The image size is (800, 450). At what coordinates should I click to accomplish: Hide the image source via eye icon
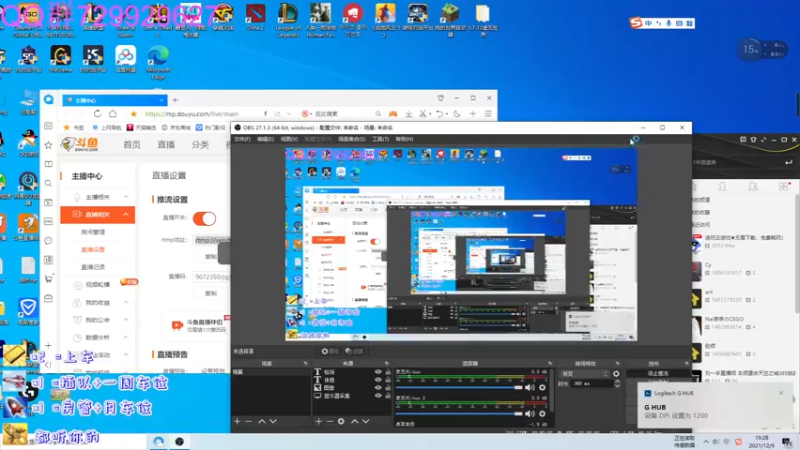click(378, 387)
